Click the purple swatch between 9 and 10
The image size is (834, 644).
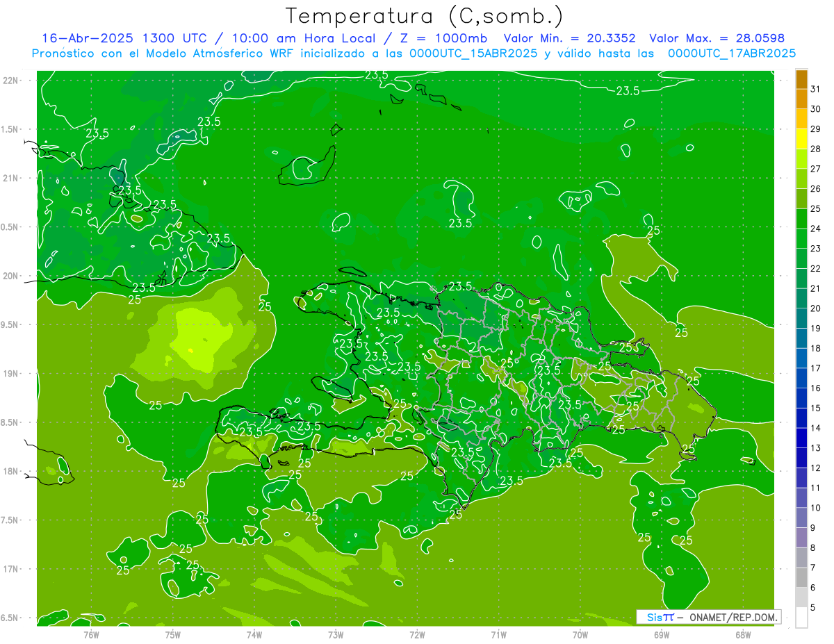[x=802, y=518]
